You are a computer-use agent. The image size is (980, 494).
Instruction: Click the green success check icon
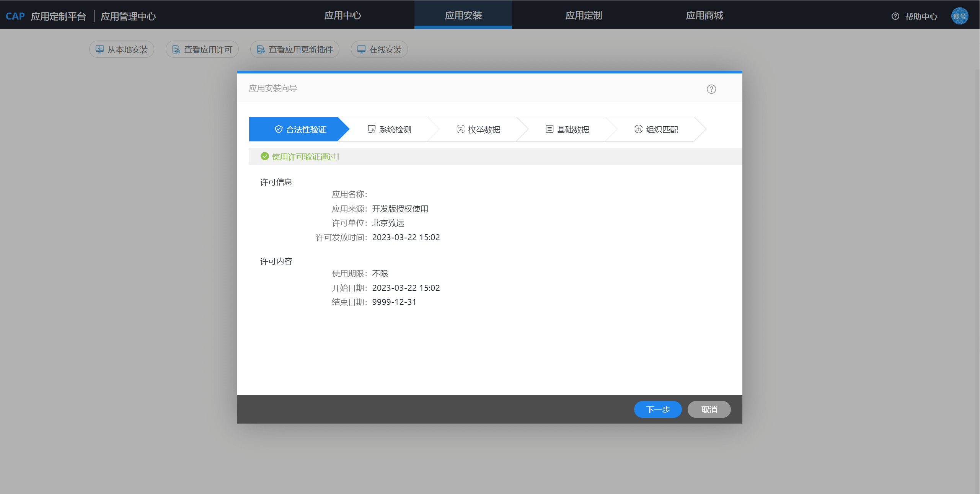coord(264,156)
